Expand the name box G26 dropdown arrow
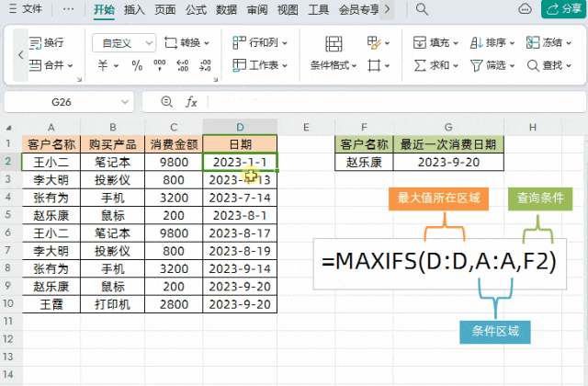This screenshot has height=386, width=588. [x=125, y=102]
